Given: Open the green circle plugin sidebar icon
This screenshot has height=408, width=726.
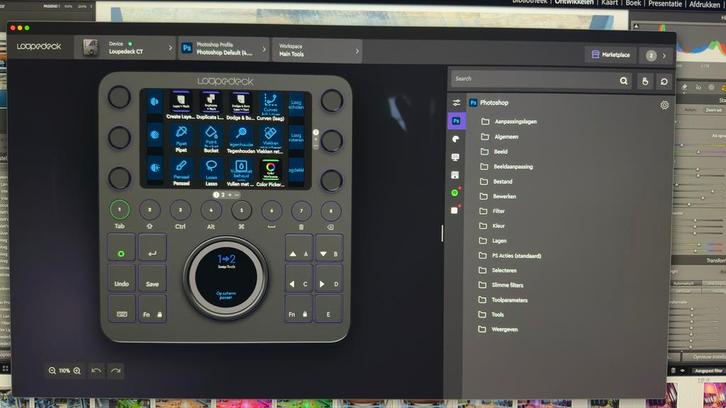Looking at the screenshot, I should [455, 193].
